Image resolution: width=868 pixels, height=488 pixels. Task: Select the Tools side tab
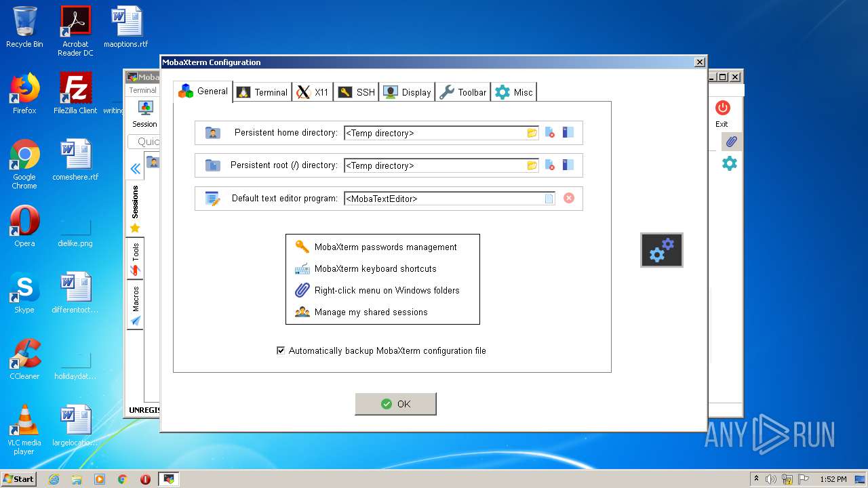(x=135, y=260)
